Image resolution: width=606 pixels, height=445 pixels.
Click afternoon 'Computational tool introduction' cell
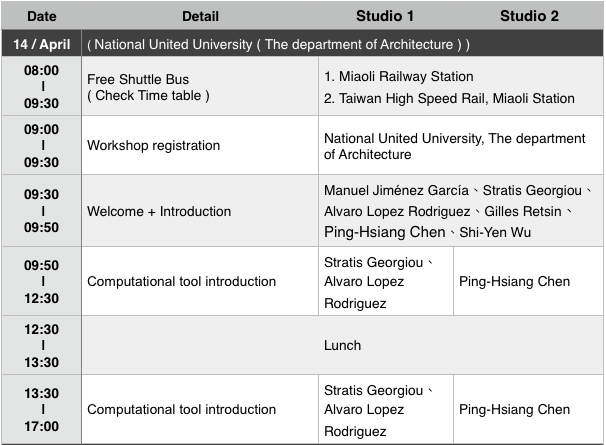pyautogui.click(x=200, y=409)
